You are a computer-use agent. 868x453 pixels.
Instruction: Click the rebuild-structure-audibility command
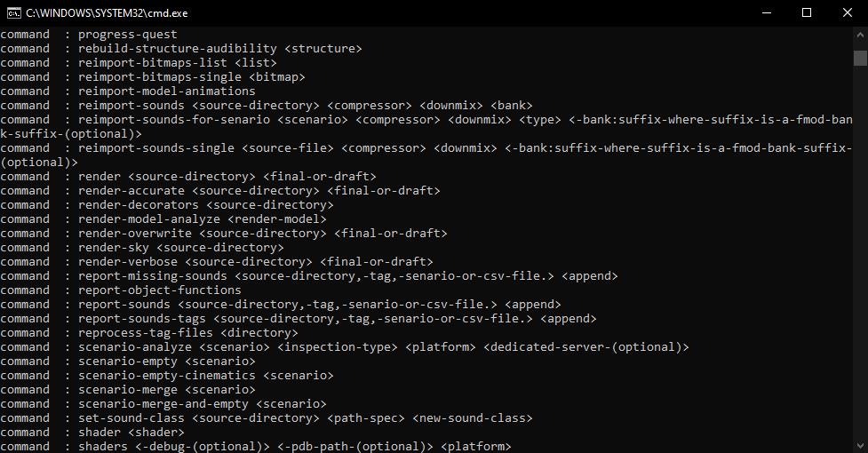point(177,49)
